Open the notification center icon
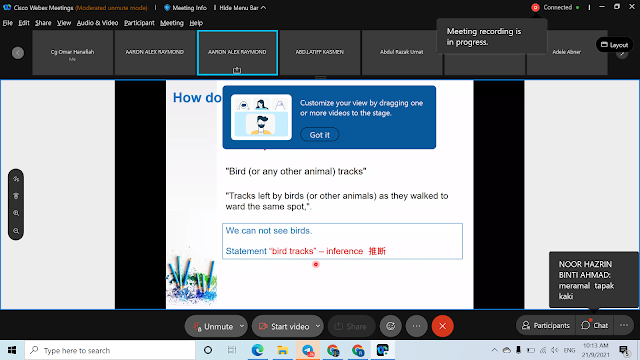Viewport: 640px width, 360px height. pos(624,350)
